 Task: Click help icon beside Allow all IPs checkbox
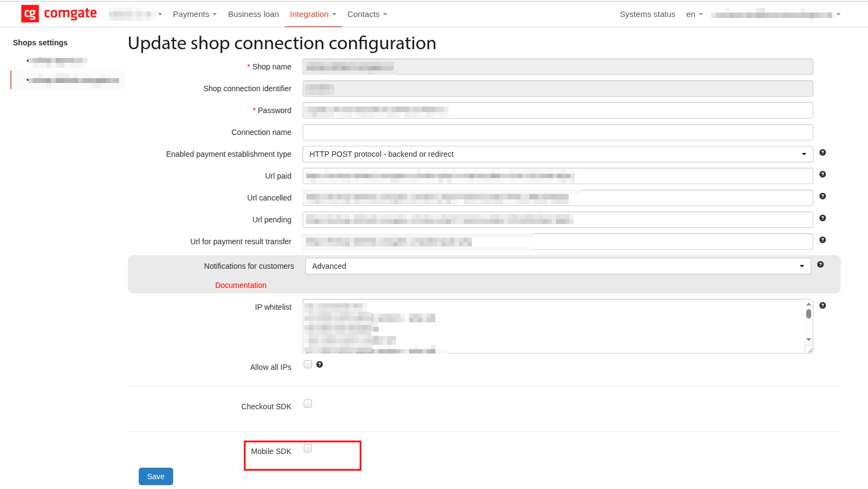pos(320,364)
